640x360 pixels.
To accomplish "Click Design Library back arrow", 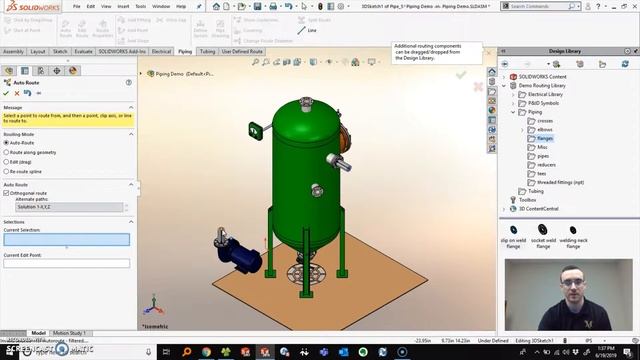I will click(x=505, y=64).
